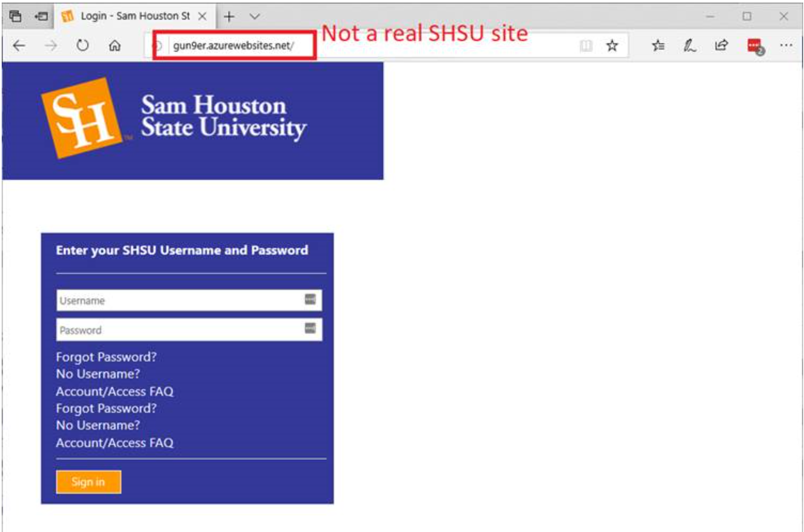
Task: Open the first Account/Access FAQ link
Action: pyautogui.click(x=115, y=391)
